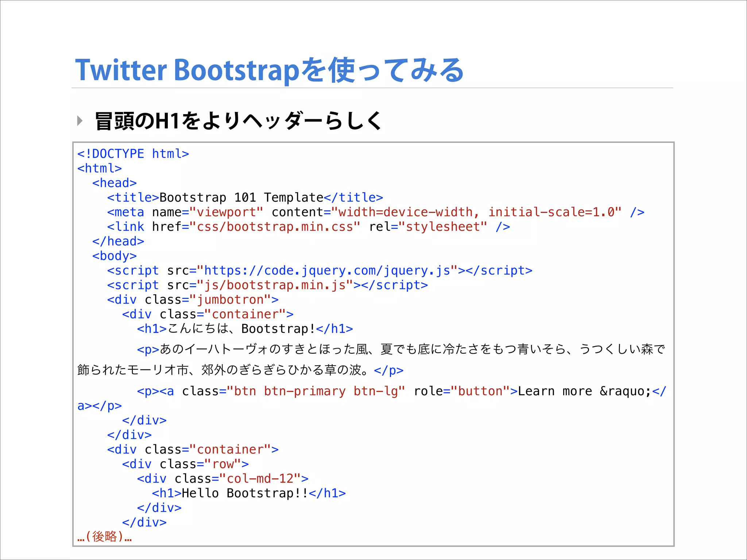Click the meta 'viewport' attribute value
This screenshot has height=560, width=747.
pyautogui.click(x=226, y=212)
